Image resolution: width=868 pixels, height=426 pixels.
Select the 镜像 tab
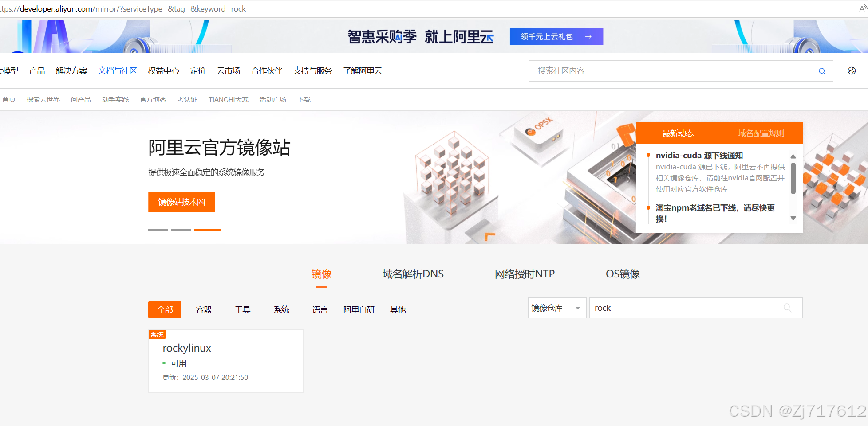321,274
